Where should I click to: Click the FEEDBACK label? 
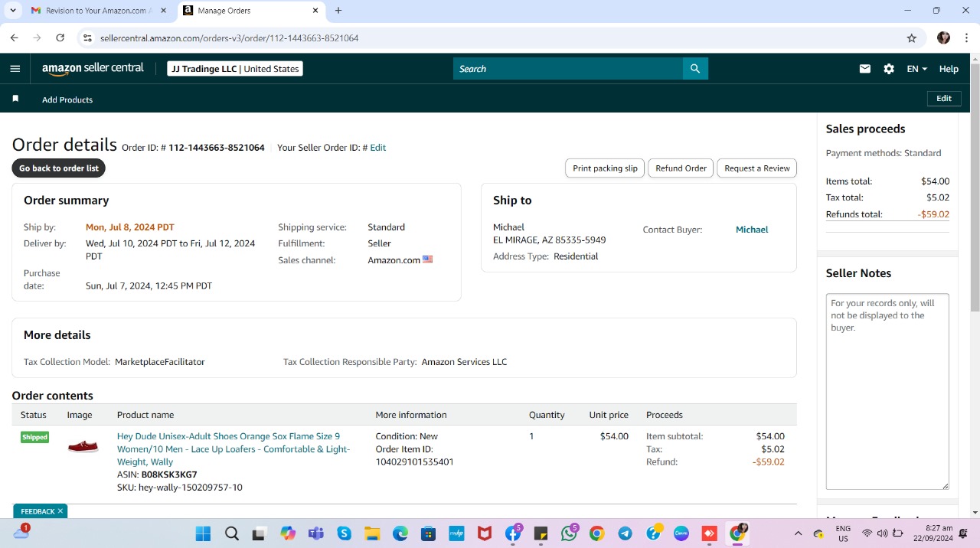coord(38,511)
